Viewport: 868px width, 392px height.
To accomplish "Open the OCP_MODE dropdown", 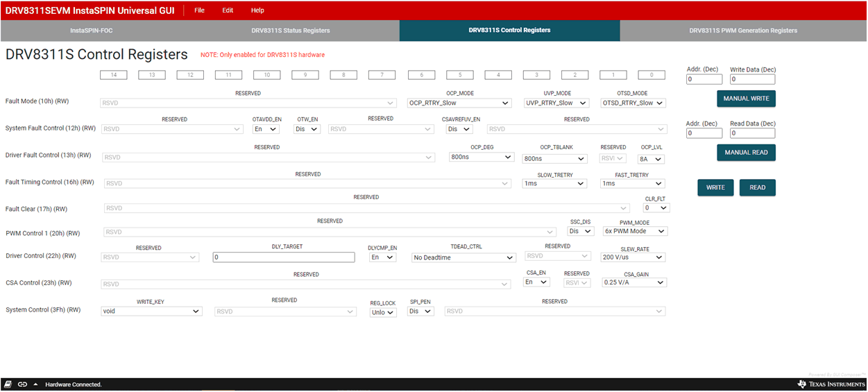I will 460,103.
